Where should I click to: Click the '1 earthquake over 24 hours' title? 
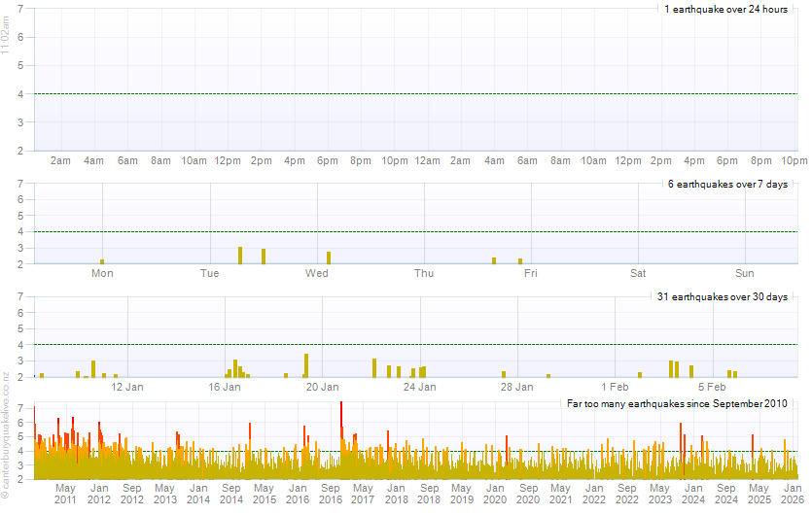[725, 9]
